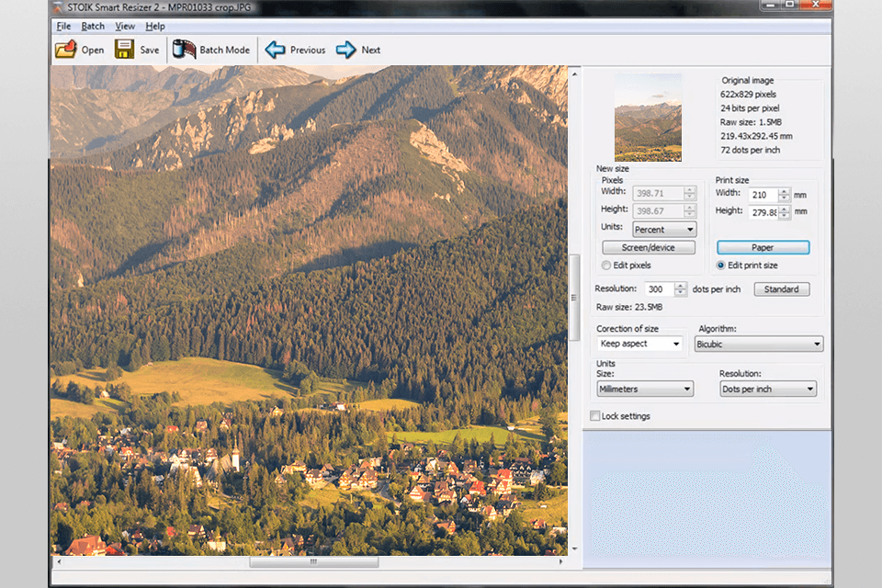Click the stepper arrows beside print Height
Viewport: 882px width, 588px height.
tap(784, 213)
